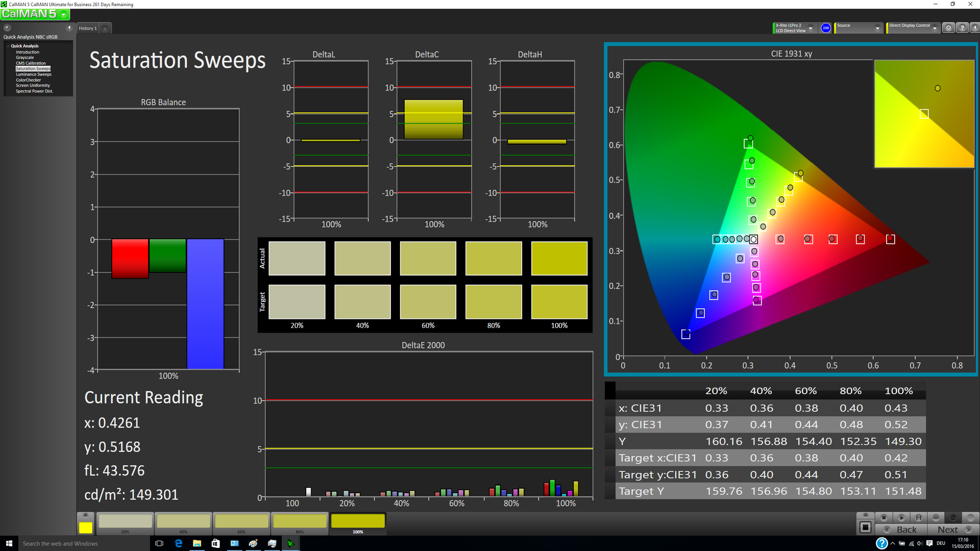Toggle the continuous read infinity icon
Screen dimensions: 980x551
936,517
